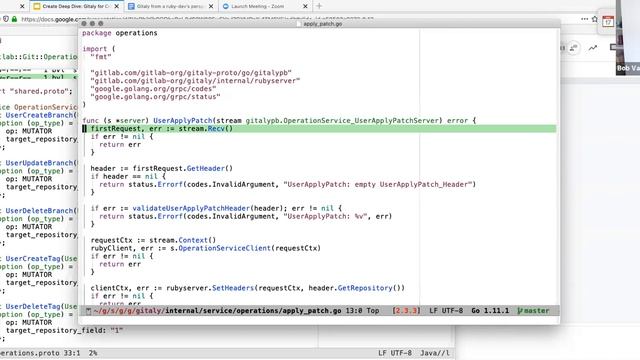Open the three-dots page actions menu

[x=584, y=19]
